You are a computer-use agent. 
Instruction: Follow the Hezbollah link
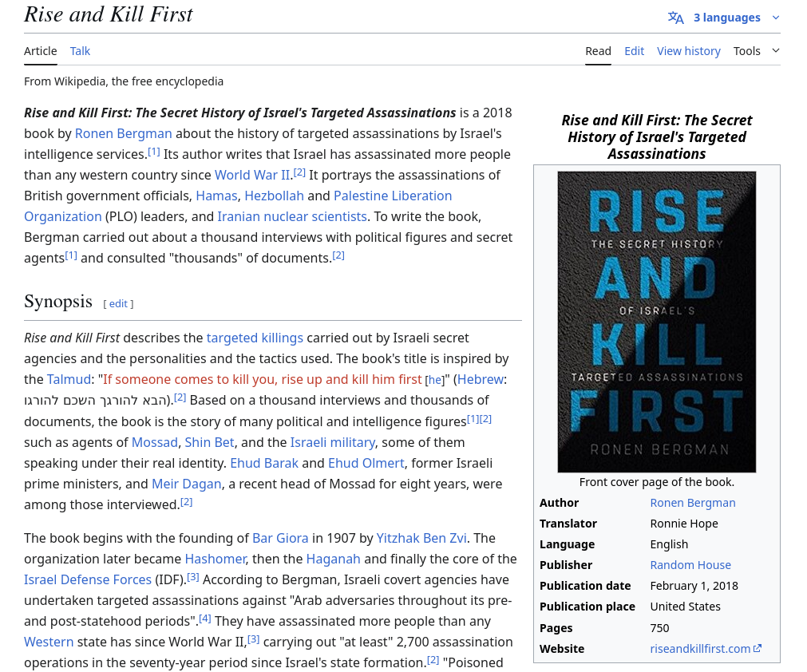(274, 196)
